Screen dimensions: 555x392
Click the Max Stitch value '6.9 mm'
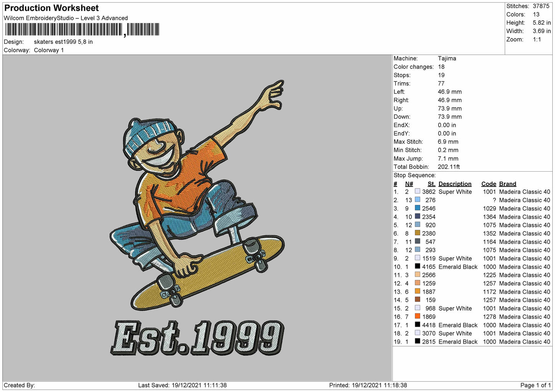[x=448, y=142]
